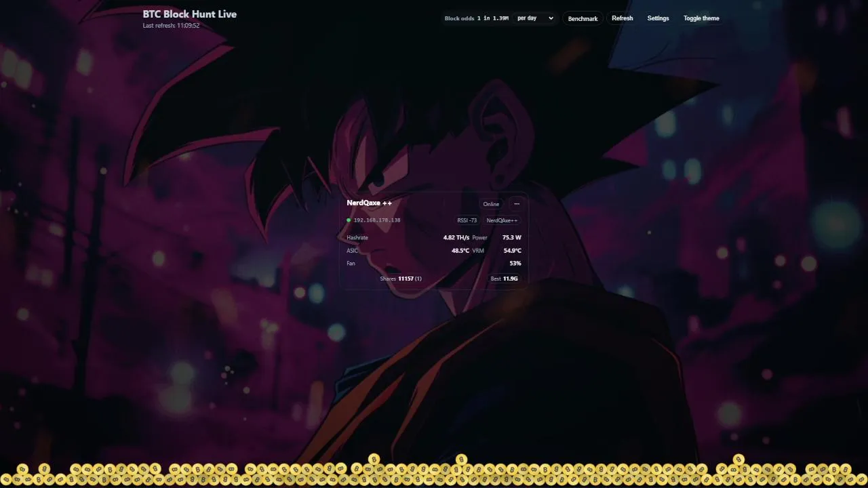
Task: Click the NerdQAxe++ model badge
Action: [x=502, y=220]
